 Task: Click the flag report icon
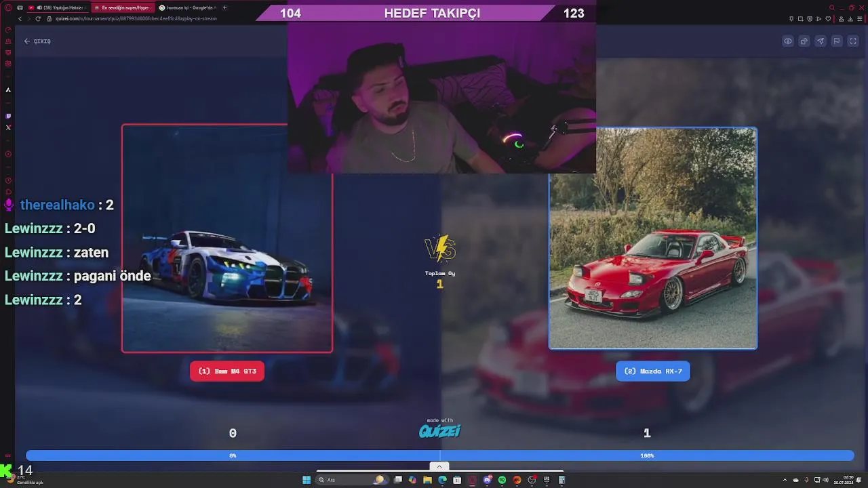click(837, 41)
